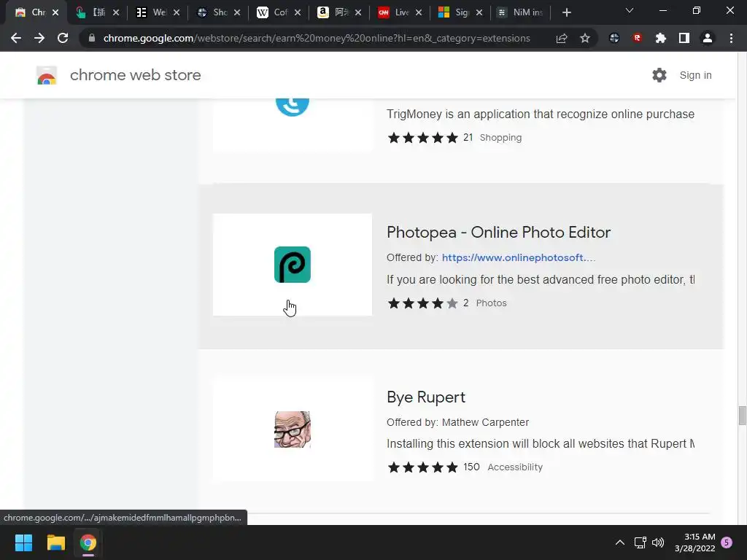Open a new browser tab
747x560 pixels.
[566, 12]
